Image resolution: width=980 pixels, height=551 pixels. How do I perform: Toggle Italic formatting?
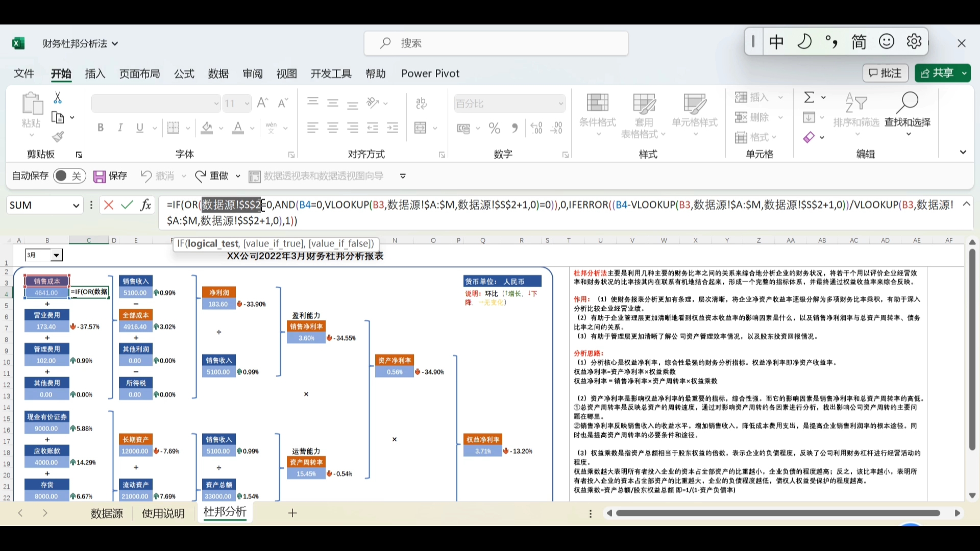120,128
